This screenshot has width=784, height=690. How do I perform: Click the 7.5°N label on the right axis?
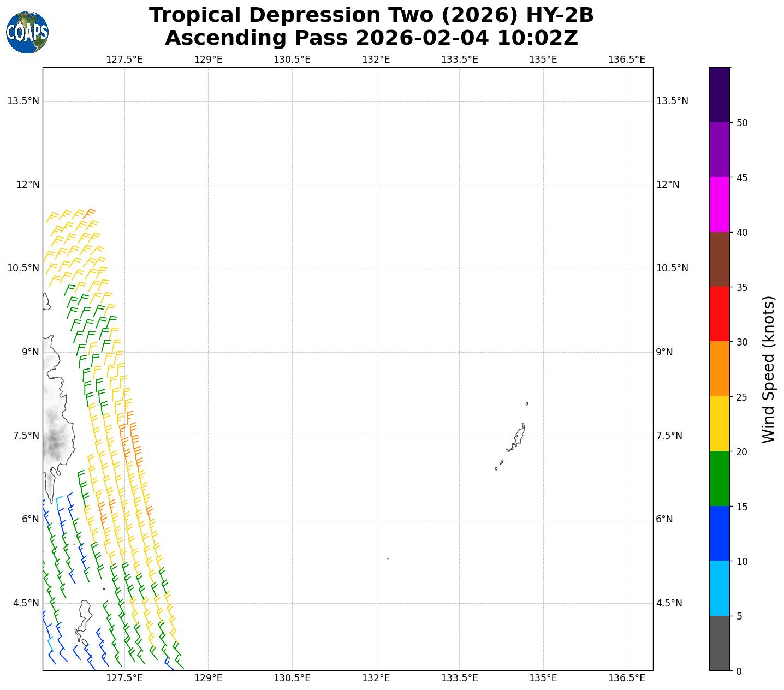[669, 436]
